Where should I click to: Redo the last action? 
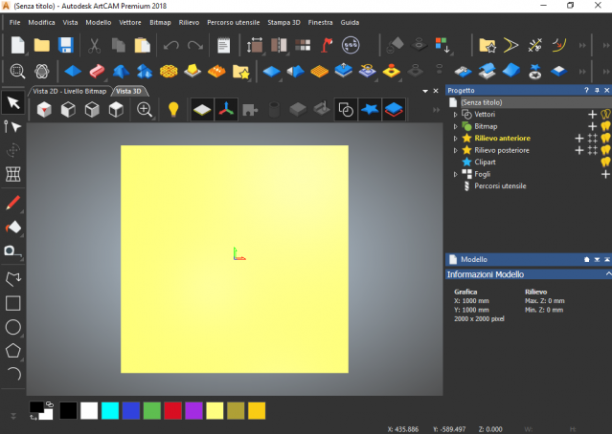(195, 45)
